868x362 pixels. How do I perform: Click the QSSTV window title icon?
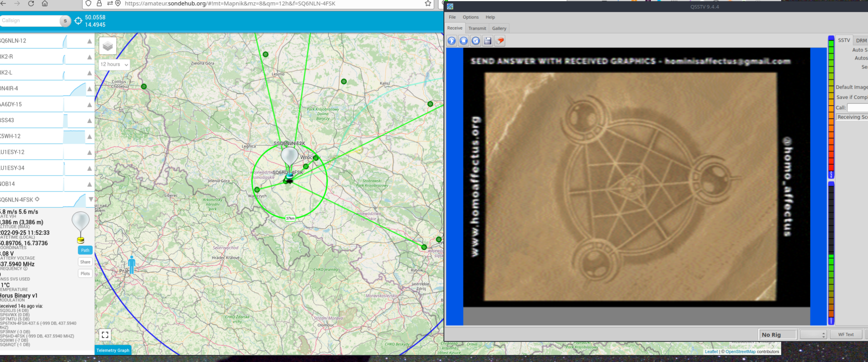coord(450,7)
